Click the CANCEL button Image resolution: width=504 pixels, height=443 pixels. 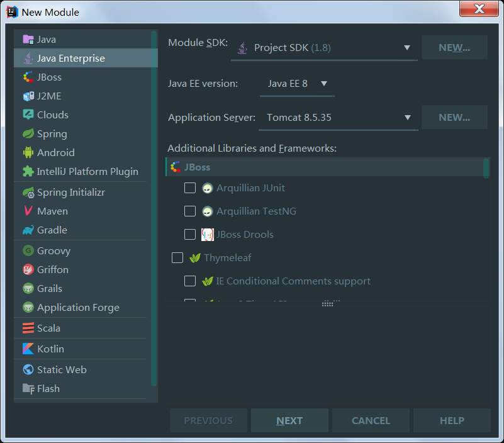coord(371,420)
